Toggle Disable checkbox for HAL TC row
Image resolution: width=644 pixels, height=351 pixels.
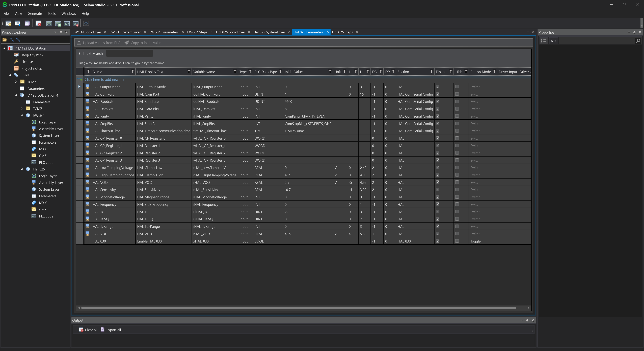[438, 212]
